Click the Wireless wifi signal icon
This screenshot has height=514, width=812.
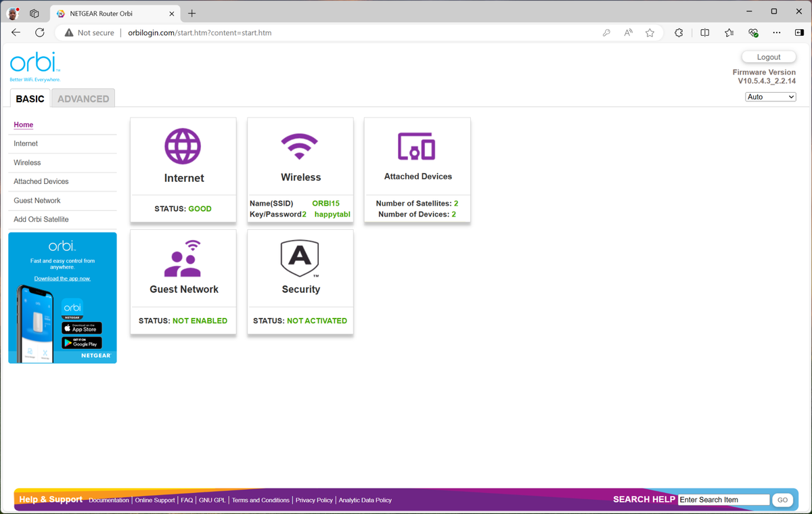pyautogui.click(x=300, y=145)
